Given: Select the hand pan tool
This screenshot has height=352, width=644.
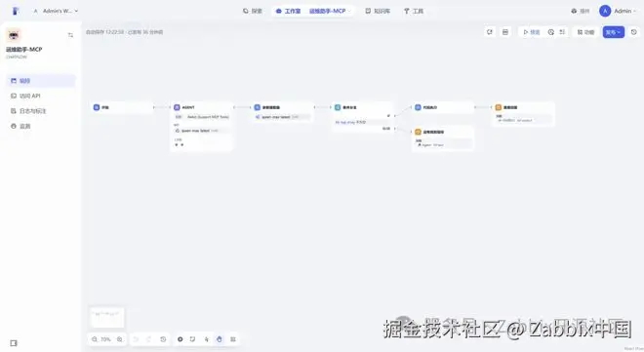Looking at the screenshot, I should (x=220, y=339).
